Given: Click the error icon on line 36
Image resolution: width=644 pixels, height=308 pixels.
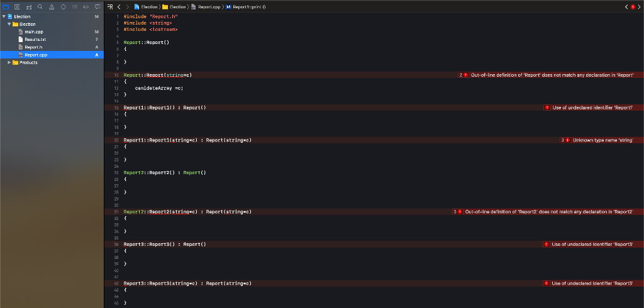Looking at the screenshot, I should [x=547, y=245].
